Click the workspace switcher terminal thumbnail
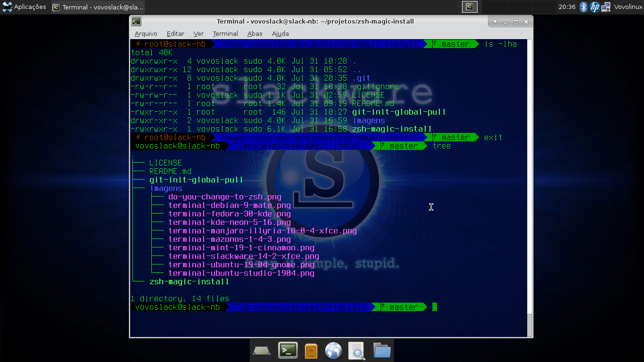Viewport: 644px width, 362px height. point(470,7)
